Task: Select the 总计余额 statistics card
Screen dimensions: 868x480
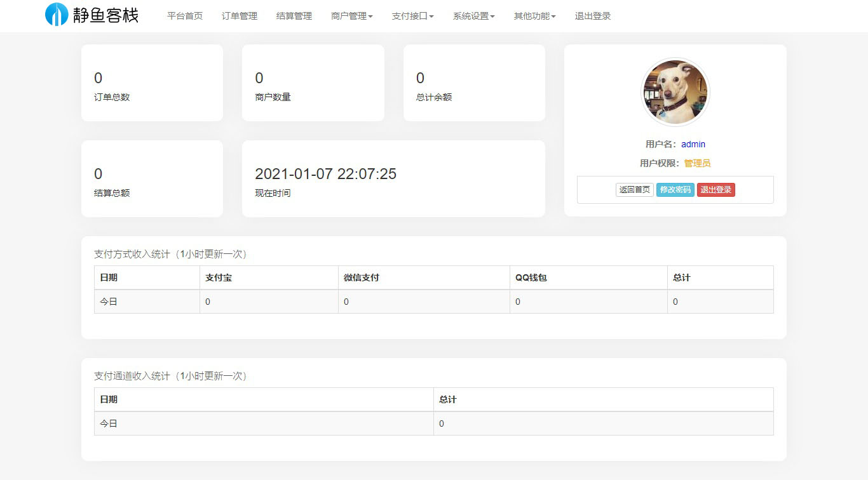Action: 474,83
